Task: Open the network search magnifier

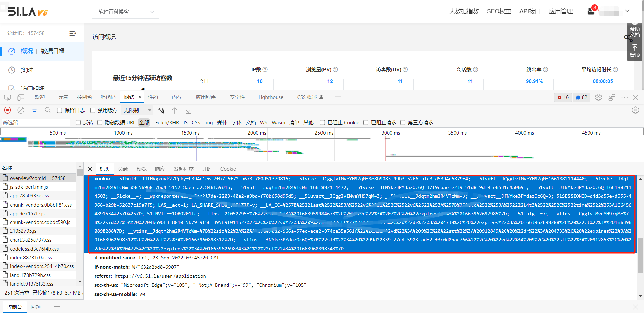Action: [x=48, y=110]
